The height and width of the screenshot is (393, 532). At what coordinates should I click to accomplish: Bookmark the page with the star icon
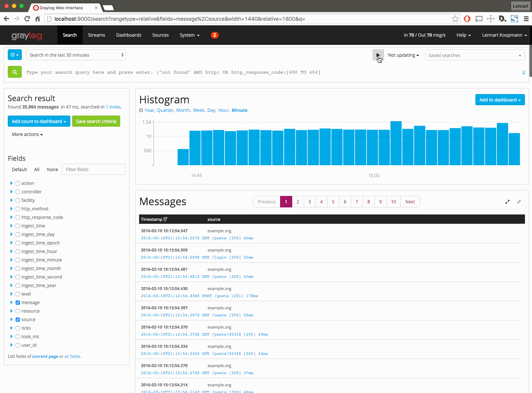point(455,19)
